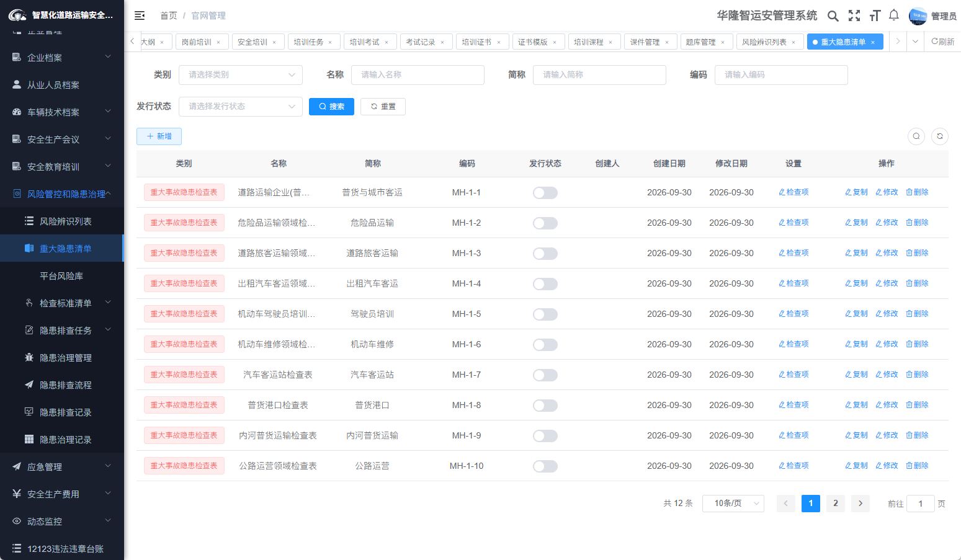Toggle fullscreen mode icon

click(x=854, y=16)
